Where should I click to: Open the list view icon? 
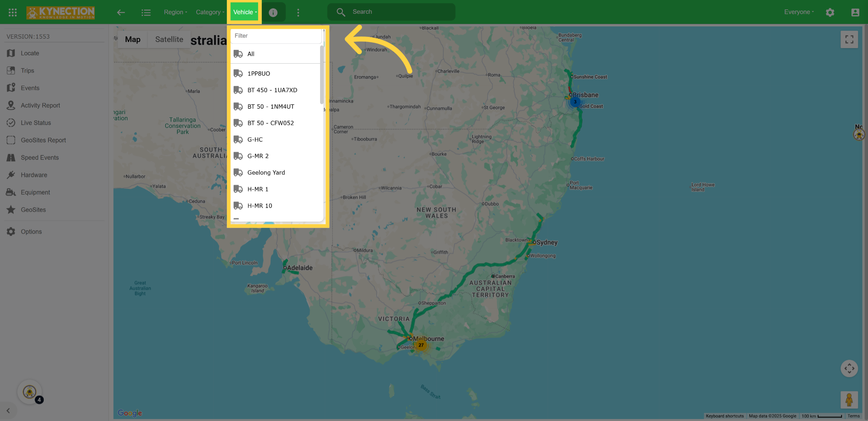pos(146,12)
